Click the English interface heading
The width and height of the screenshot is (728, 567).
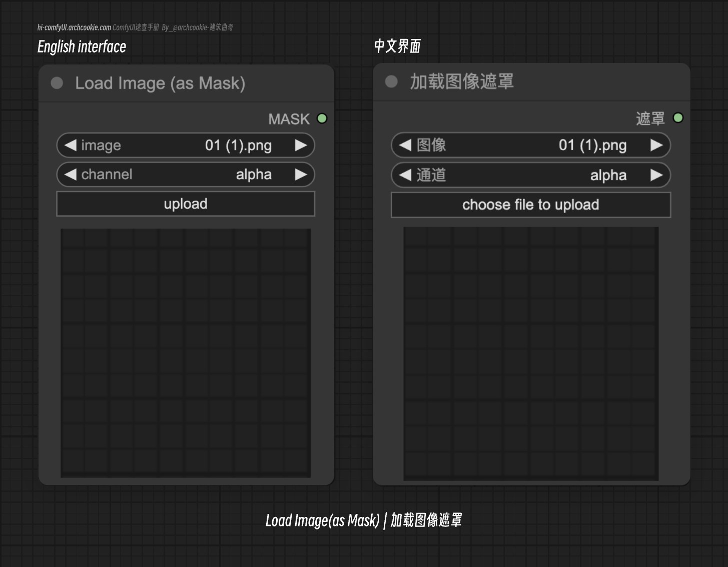click(x=82, y=47)
